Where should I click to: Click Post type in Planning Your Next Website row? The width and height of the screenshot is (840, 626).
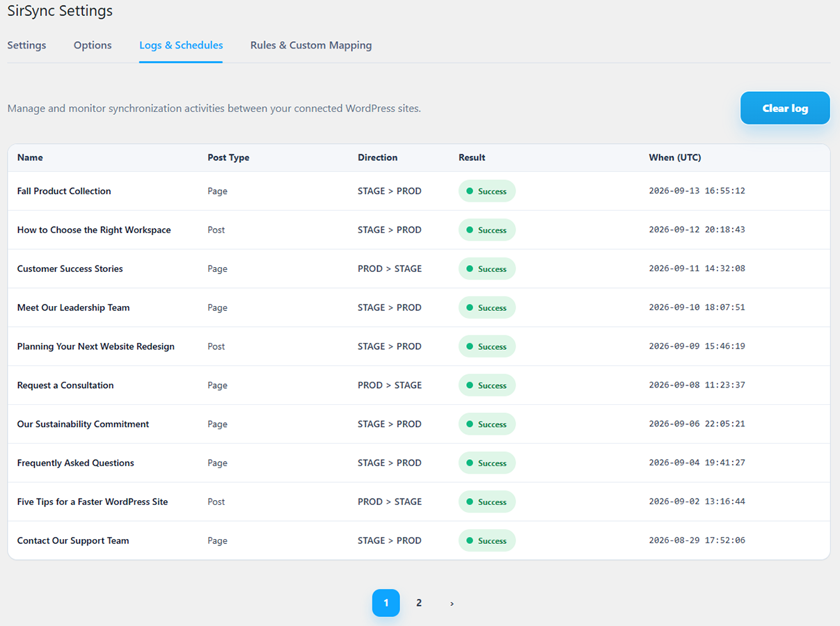pyautogui.click(x=216, y=347)
